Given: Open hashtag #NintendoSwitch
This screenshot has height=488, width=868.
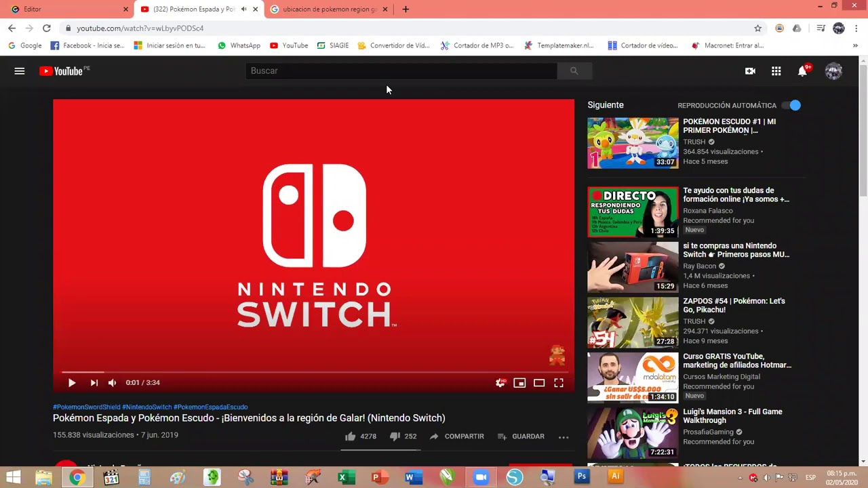Looking at the screenshot, I should [147, 407].
